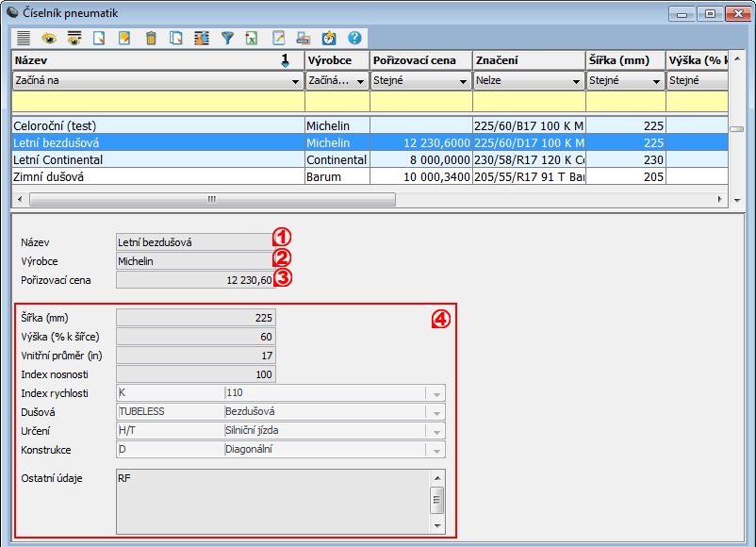This screenshot has height=547, width=756.
Task: Click the list view lines icon
Action: [x=24, y=39]
